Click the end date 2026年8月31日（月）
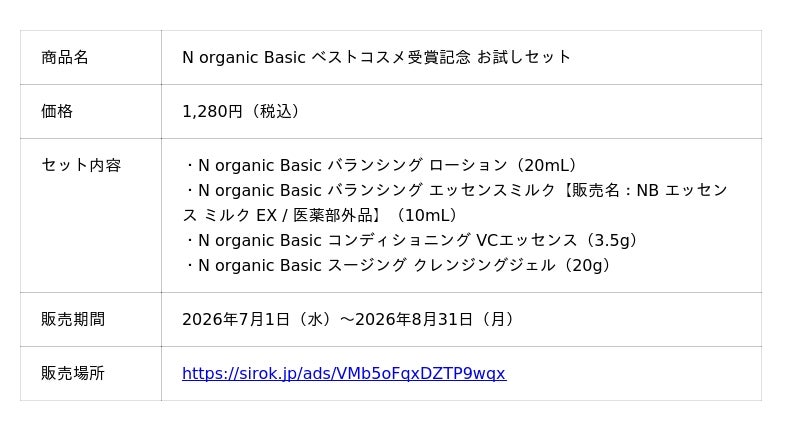800x431 pixels. (x=437, y=319)
